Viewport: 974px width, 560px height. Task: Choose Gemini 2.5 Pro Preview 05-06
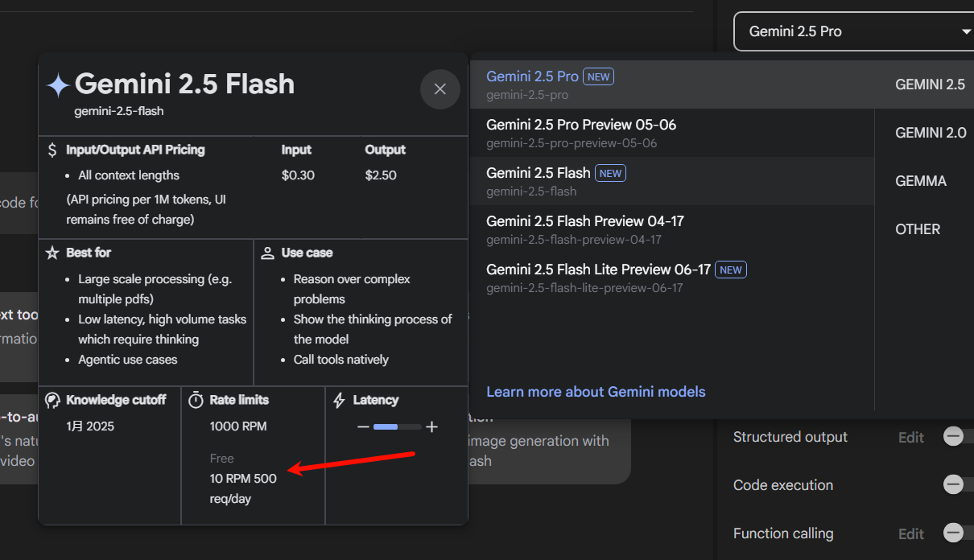pos(672,133)
